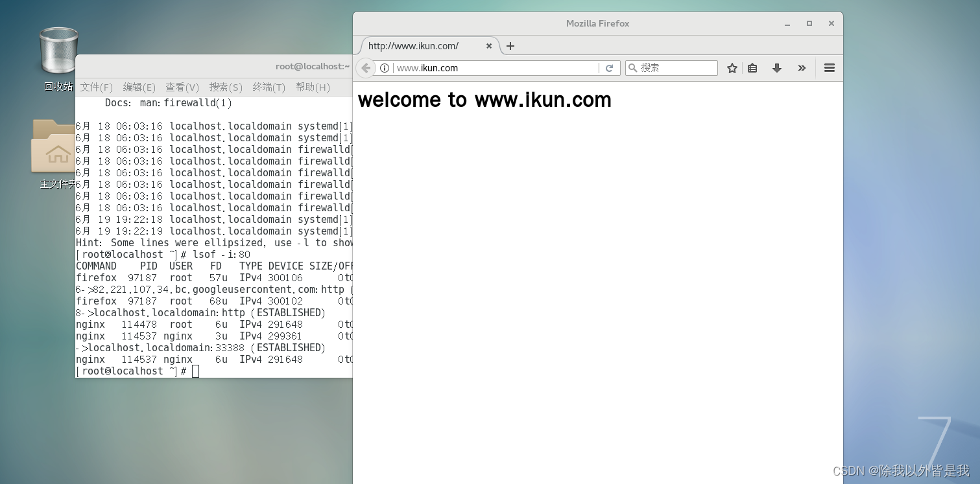Open the home folder desktop icon

(x=53, y=146)
